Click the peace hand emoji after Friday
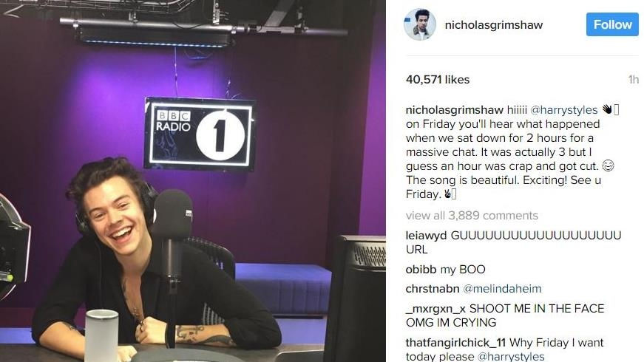This screenshot has height=362, width=644. [447, 194]
